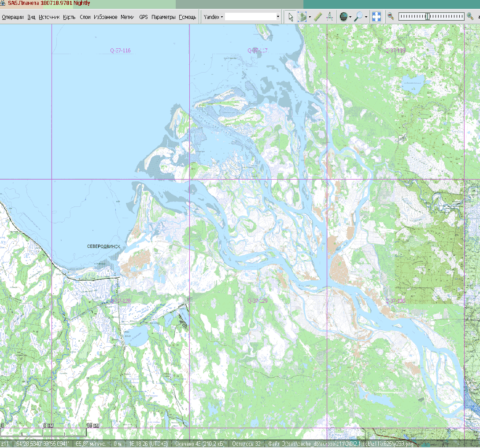The width and height of the screenshot is (480, 448).
Task: Click the magnifying glass search icon
Action: click(x=359, y=17)
